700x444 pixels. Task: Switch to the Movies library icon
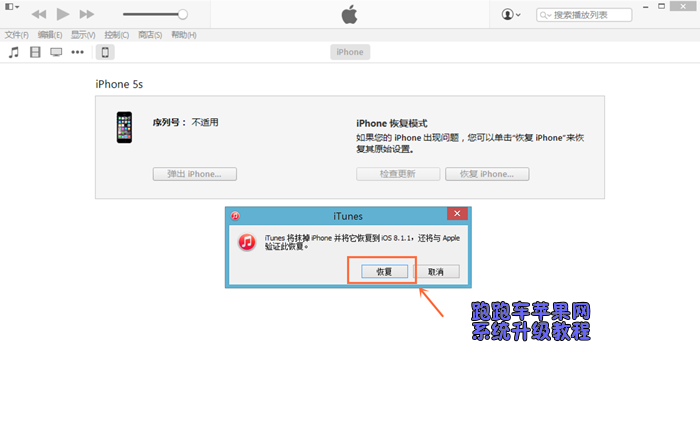(x=35, y=52)
